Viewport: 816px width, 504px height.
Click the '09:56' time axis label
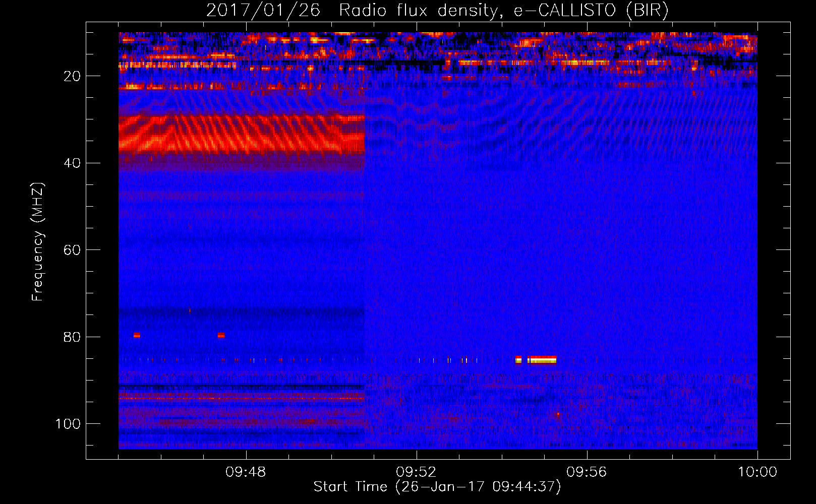click(x=587, y=472)
